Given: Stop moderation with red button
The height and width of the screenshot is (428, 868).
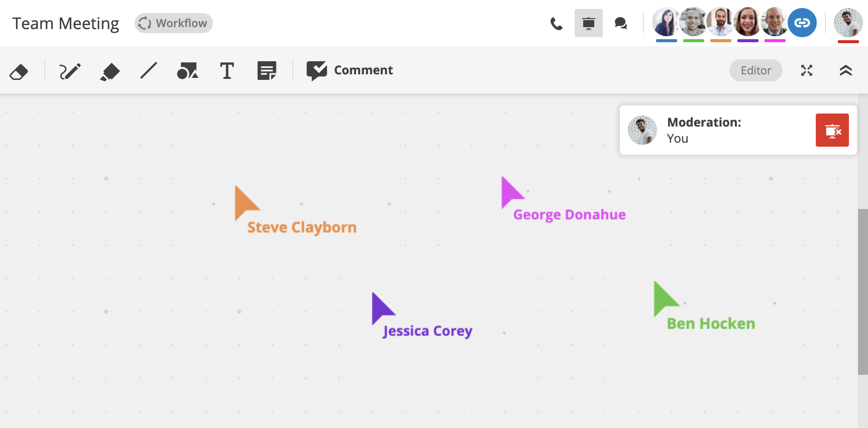Looking at the screenshot, I should pyautogui.click(x=832, y=130).
